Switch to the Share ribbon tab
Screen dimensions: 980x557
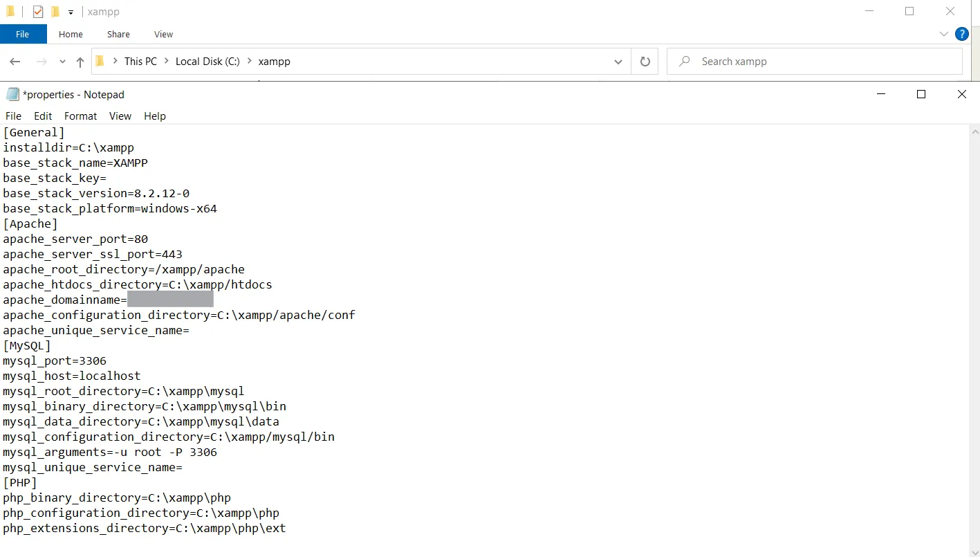tap(118, 34)
